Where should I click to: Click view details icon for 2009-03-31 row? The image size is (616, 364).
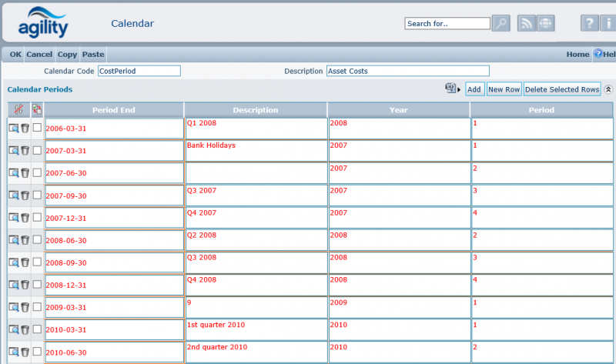[14, 307]
